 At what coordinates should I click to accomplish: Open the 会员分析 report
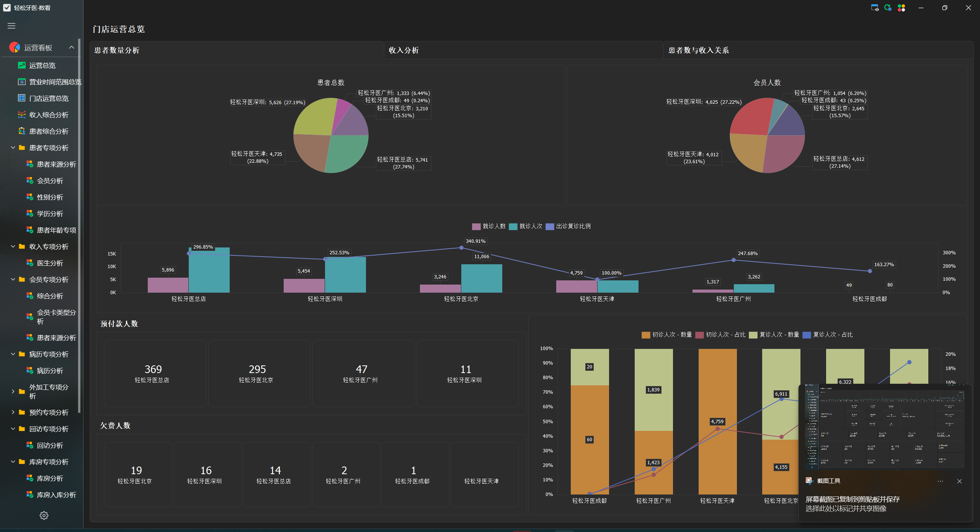[x=50, y=181]
